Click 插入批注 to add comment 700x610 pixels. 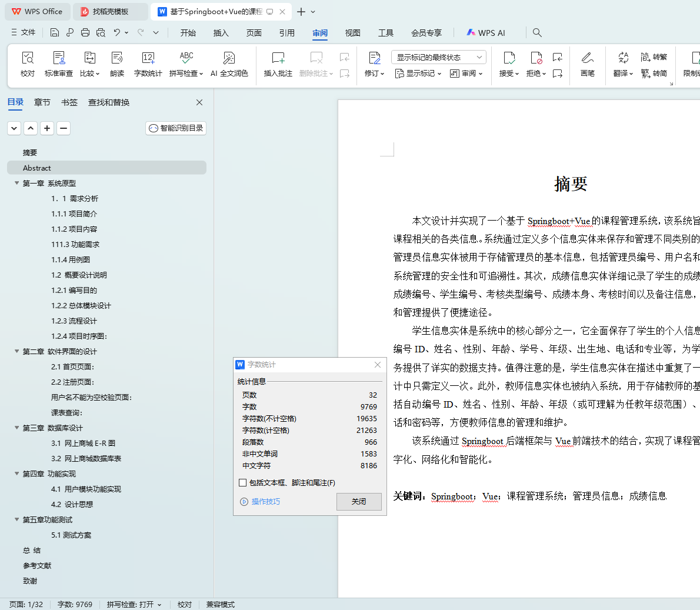point(278,64)
